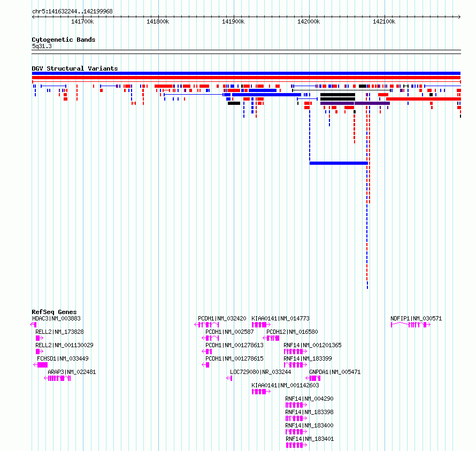Image resolution: width=476 pixels, height=451 pixels.
Task: Select the RNF14|NM_183400 gene label
Action: tap(309, 425)
